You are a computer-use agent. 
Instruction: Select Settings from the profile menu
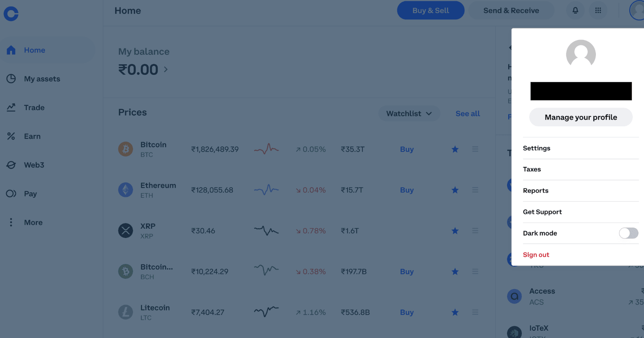[x=537, y=148]
